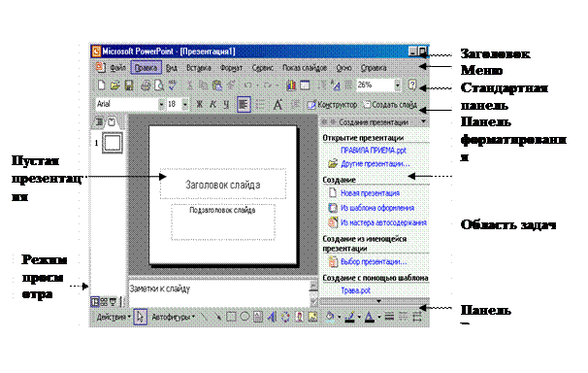588x373 pixels.
Task: Open Fill Color dropdown arrow
Action: coord(340,317)
